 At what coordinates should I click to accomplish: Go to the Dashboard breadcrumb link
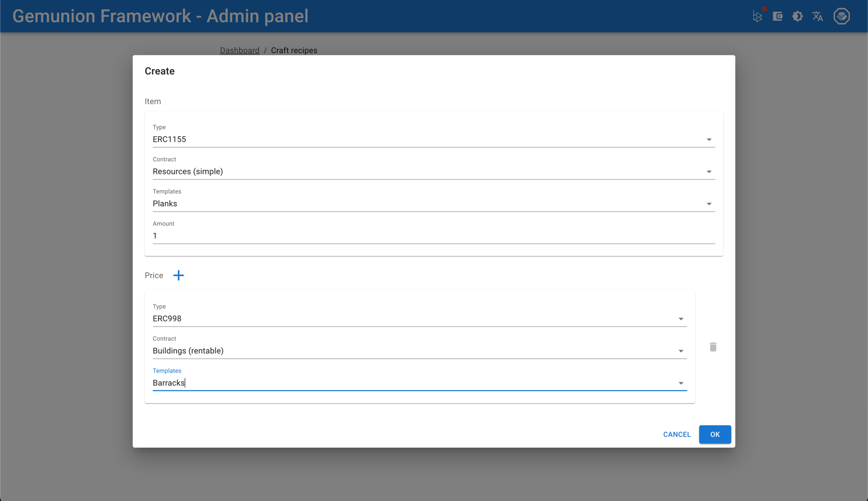(x=240, y=51)
